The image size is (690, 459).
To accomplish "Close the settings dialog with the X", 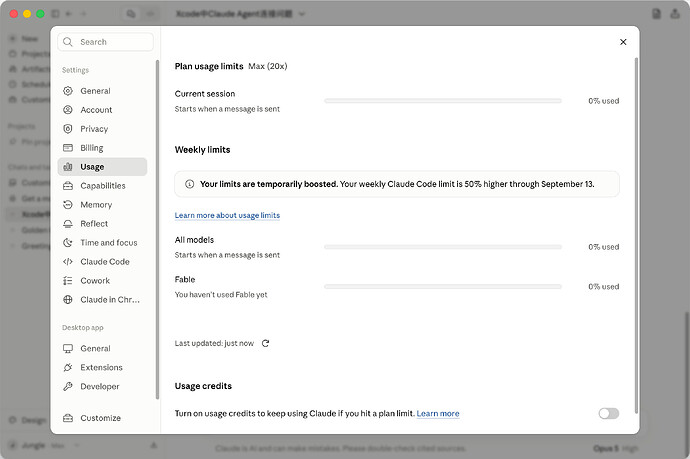I will click(623, 42).
